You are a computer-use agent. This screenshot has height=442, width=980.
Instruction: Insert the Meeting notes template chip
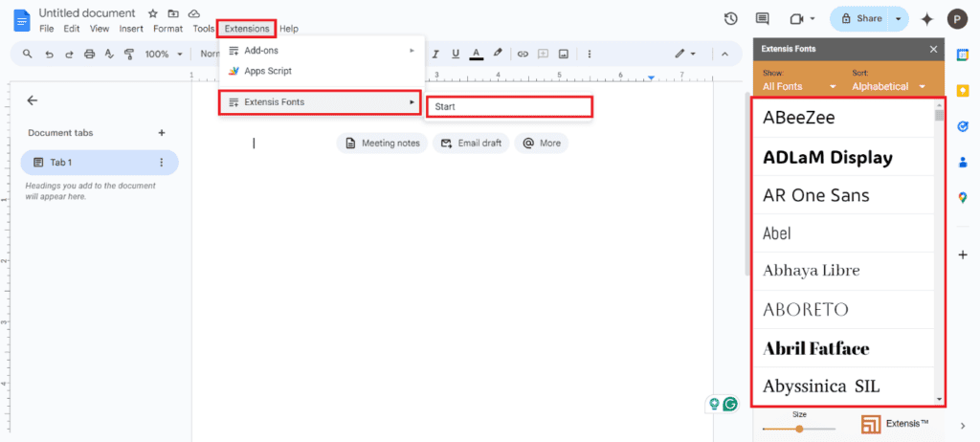pos(383,144)
